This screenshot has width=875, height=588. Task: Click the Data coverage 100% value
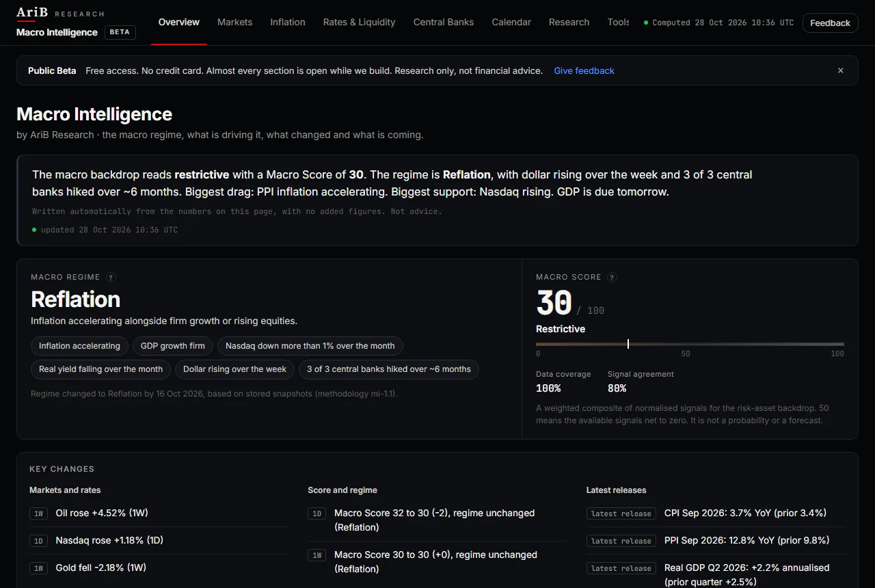tap(548, 388)
